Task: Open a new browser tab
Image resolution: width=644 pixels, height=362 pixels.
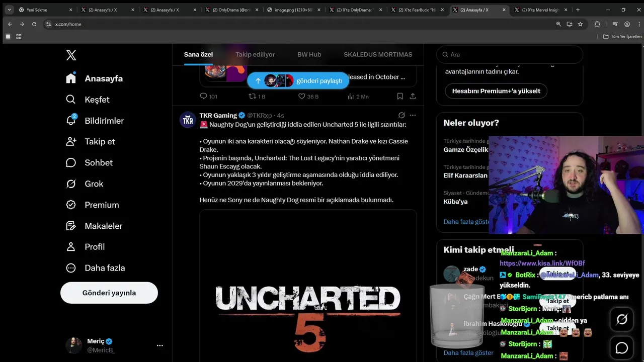Action: tap(578, 10)
